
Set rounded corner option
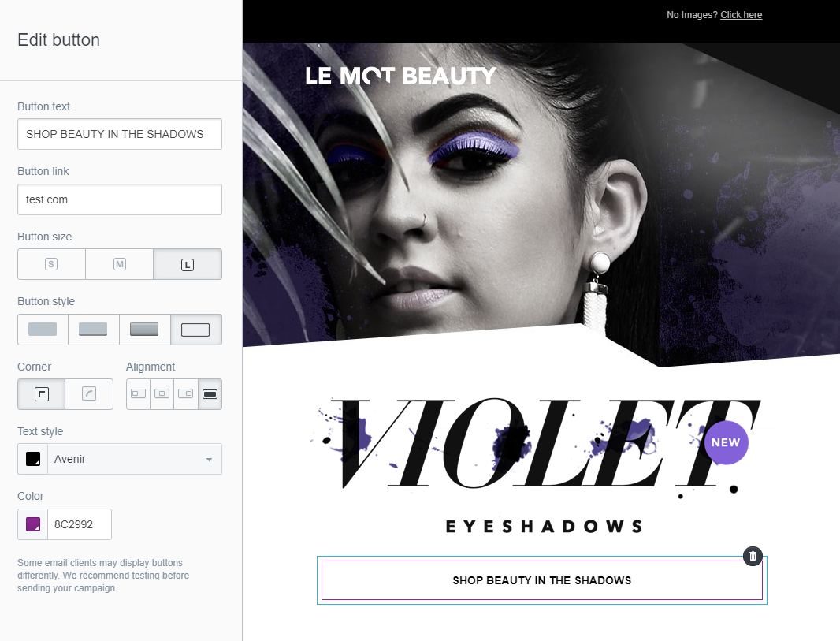point(89,394)
